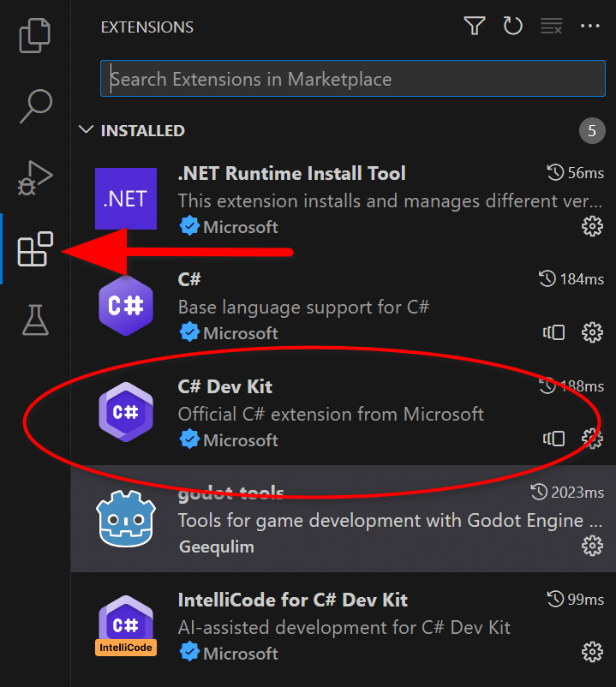Screen dimensions: 616x687
Task: Clear extensions search results icon
Action: point(551,26)
